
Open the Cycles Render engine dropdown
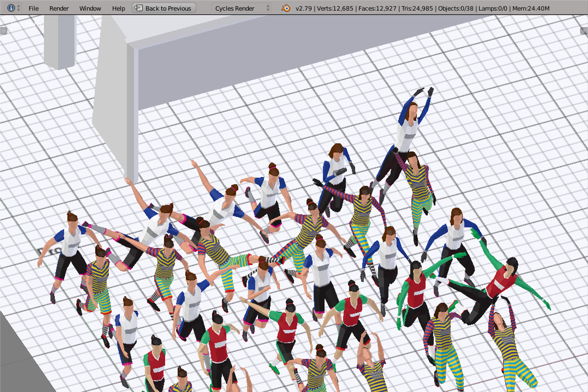(242, 8)
